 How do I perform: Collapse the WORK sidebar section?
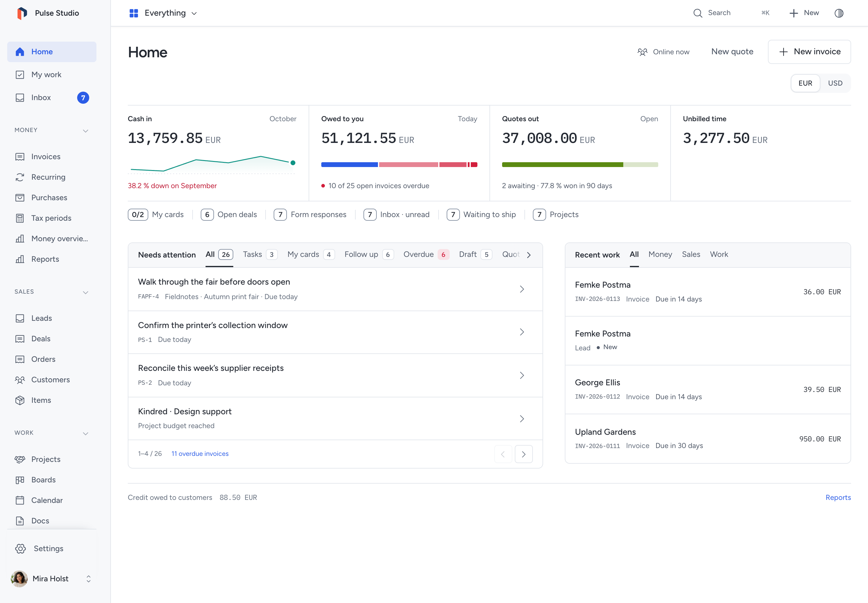coord(86,433)
